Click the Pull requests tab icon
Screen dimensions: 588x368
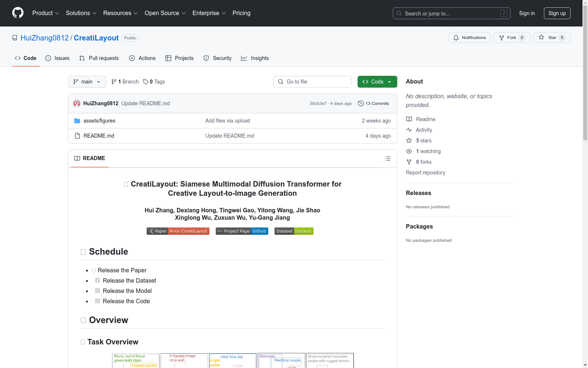click(x=82, y=58)
